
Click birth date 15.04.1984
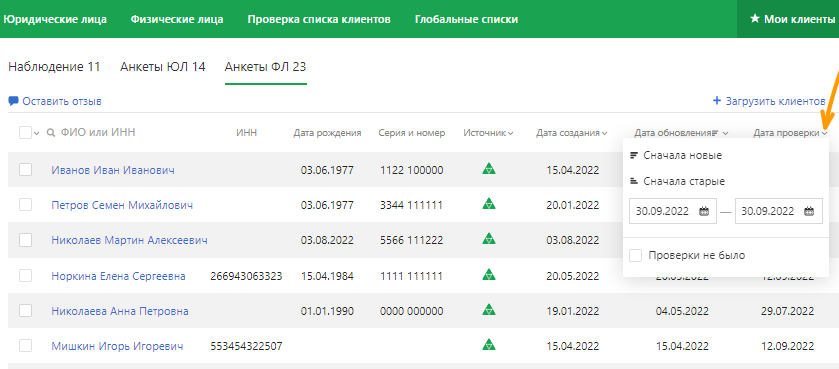click(327, 276)
